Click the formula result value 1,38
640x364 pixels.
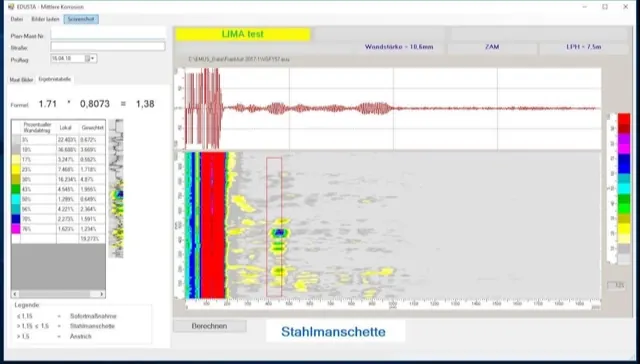point(145,104)
